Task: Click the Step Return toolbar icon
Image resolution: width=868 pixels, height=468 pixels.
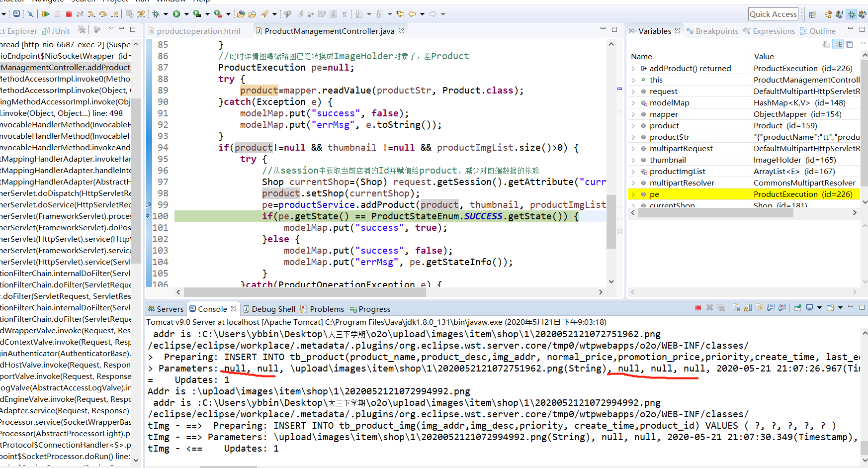Action: coord(115,14)
